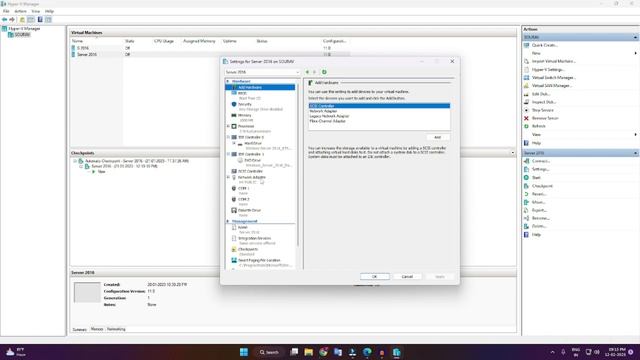This screenshot has height=360, width=640.
Task: Select IDE Controller 0 in the tree
Action: pyautogui.click(x=251, y=137)
